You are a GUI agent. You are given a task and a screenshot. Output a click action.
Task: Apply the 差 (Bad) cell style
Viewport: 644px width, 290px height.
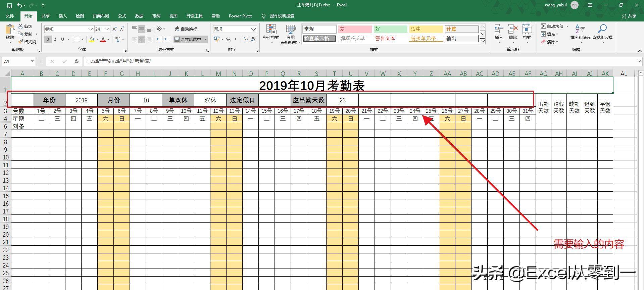(x=355, y=29)
